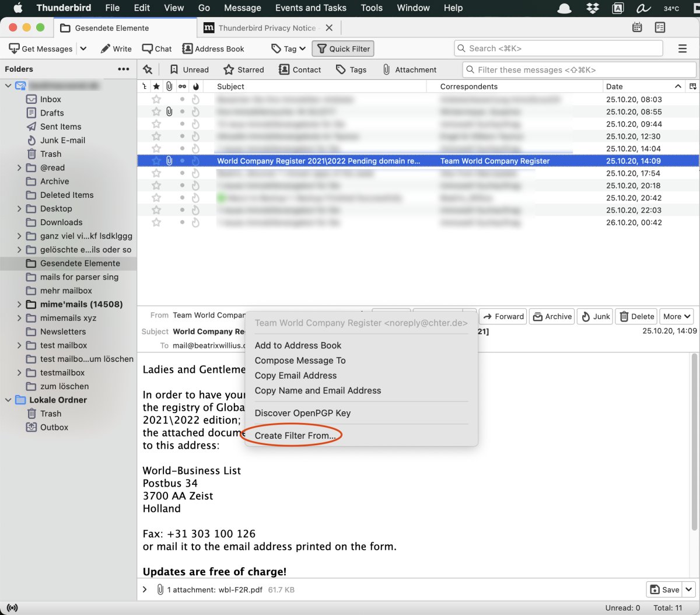Open the Inbox folder
700x615 pixels.
(x=51, y=99)
